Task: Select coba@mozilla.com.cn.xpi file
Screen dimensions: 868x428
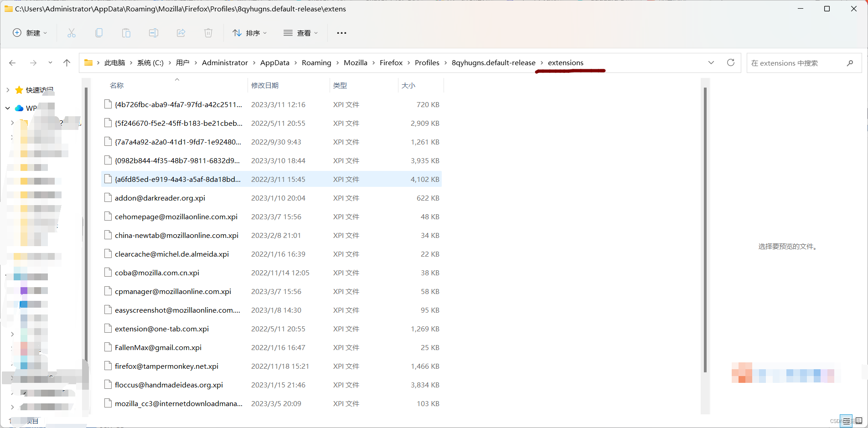Action: tap(271, 273)
